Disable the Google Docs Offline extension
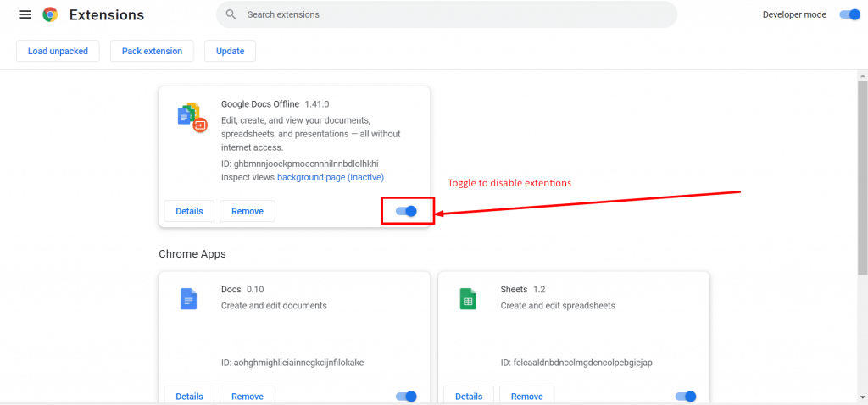Image resolution: width=868 pixels, height=405 pixels. click(406, 211)
